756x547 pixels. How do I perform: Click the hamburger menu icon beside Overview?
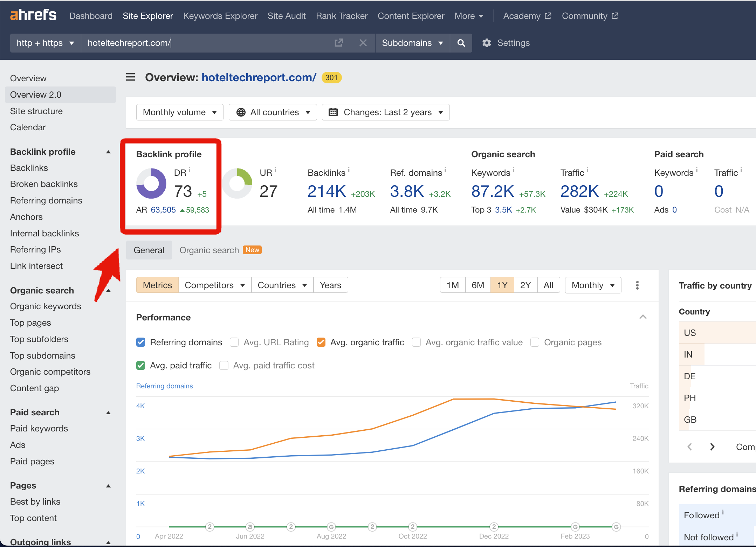pyautogui.click(x=130, y=77)
